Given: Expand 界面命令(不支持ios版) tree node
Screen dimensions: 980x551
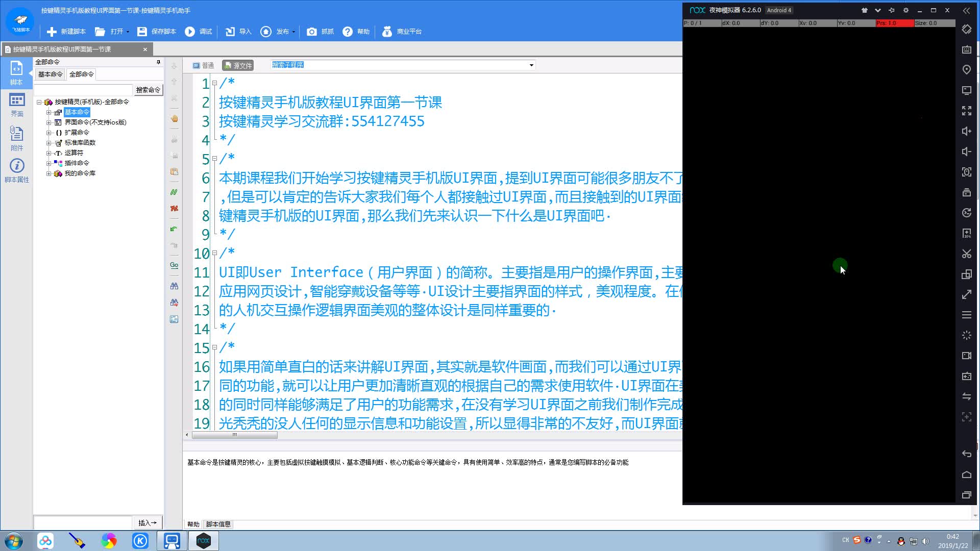Looking at the screenshot, I should (x=48, y=122).
